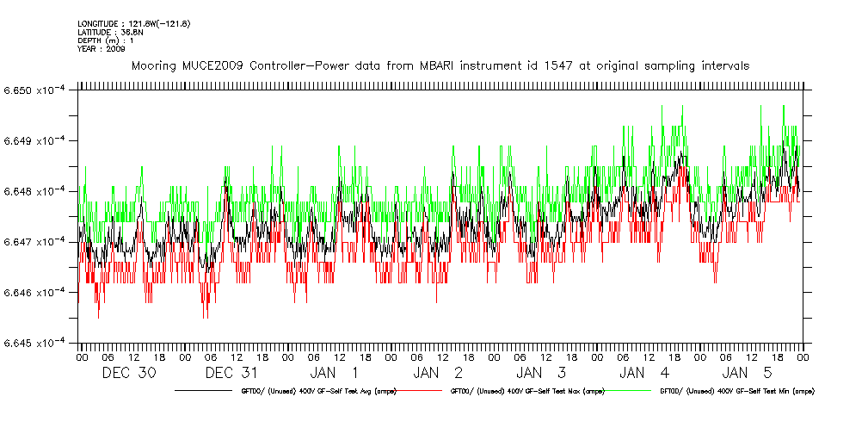Click the plot title starting with Mooring MUCE2009
This screenshot has width=868, height=434.
(440, 65)
